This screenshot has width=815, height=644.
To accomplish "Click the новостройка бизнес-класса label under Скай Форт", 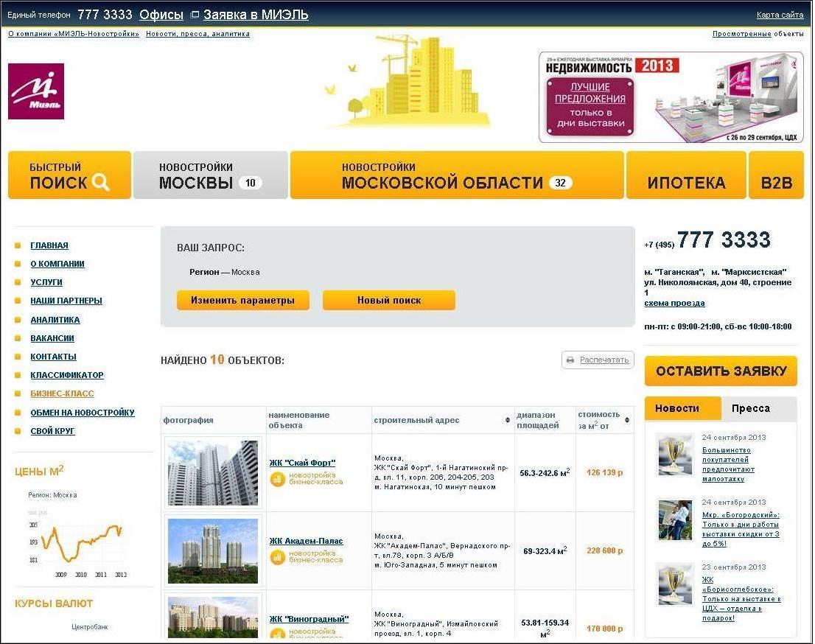I will pos(316,478).
